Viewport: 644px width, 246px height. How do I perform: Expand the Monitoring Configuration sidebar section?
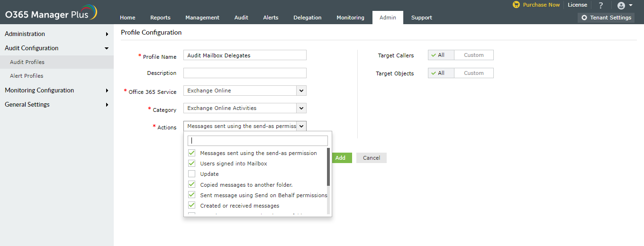[x=57, y=90]
